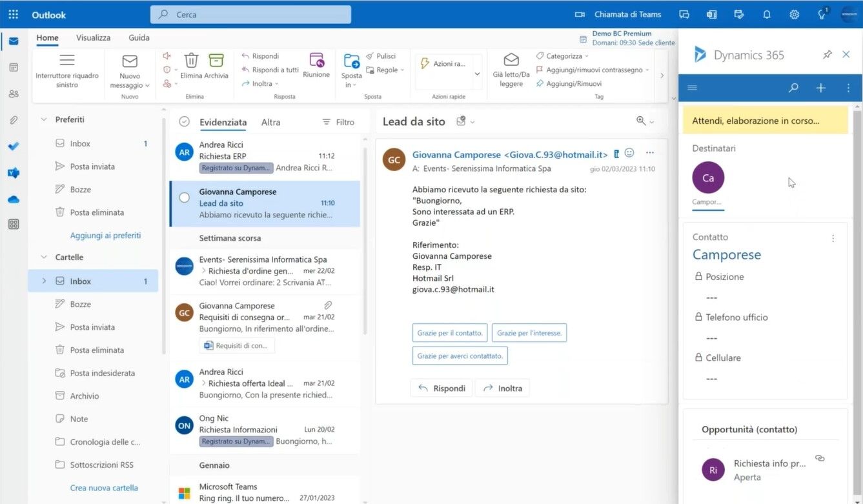This screenshot has height=504, width=863.
Task: Open the search icon in the Dynamics 365 panel
Action: coord(793,87)
